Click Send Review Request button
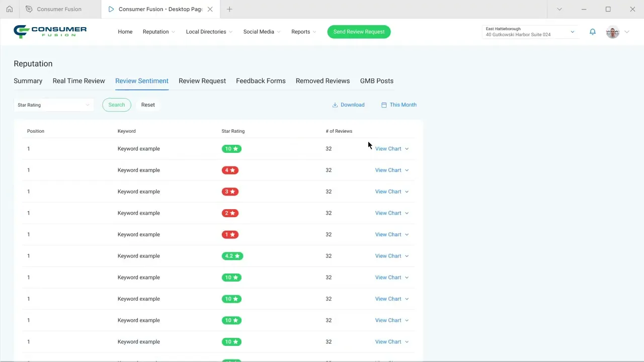This screenshot has width=644, height=362. (x=359, y=32)
